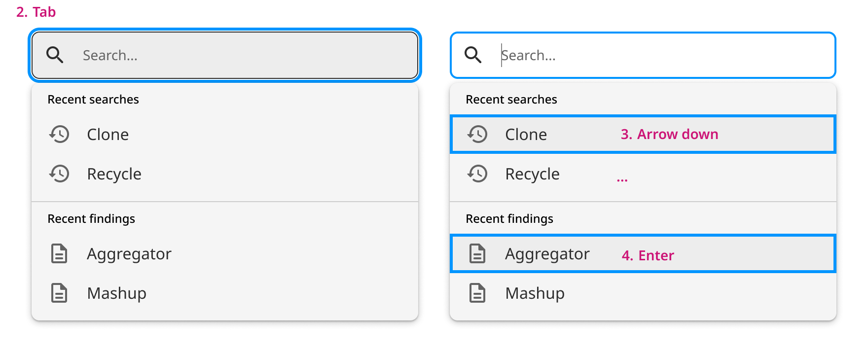Select Recycle recent search in right panel
Viewport: 868px width, 352px height.
tap(643, 174)
